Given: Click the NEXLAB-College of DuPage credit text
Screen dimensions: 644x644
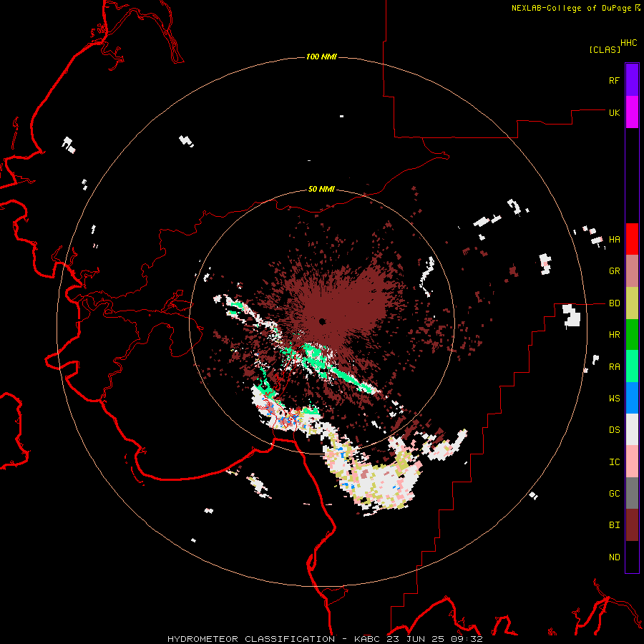Looking at the screenshot, I should 571,8.
